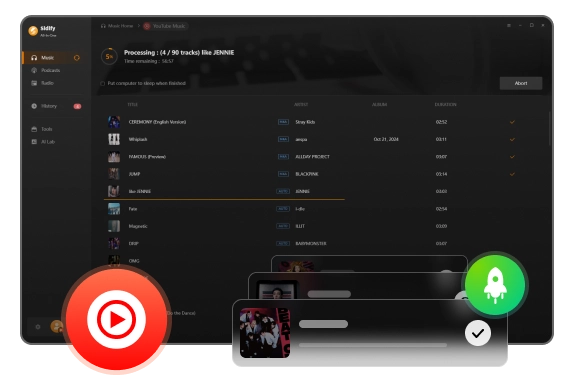Go back to Music Home in the breadcrumb
This screenshot has height=378, width=575.
(117, 26)
